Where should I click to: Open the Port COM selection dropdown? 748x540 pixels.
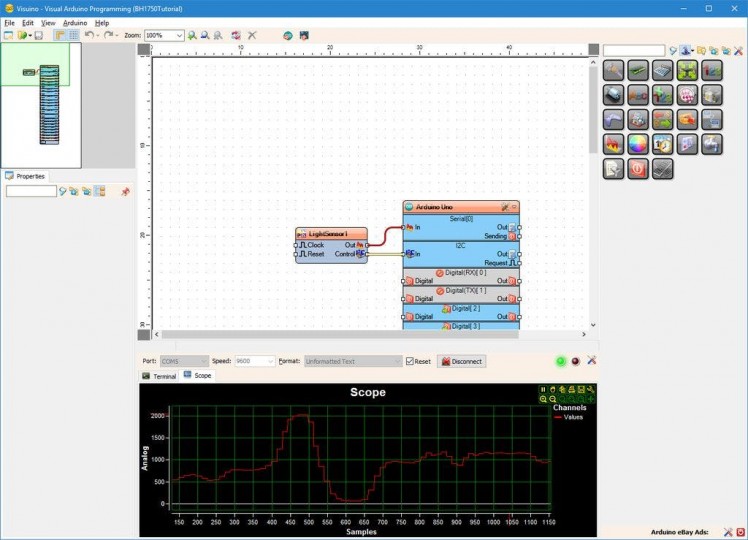click(204, 361)
